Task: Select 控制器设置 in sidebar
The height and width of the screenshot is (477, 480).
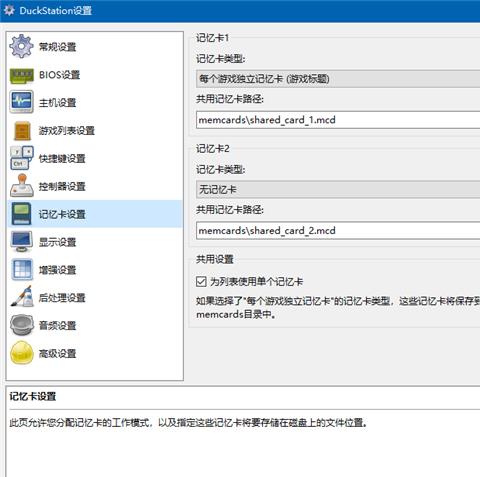Action: coord(95,186)
